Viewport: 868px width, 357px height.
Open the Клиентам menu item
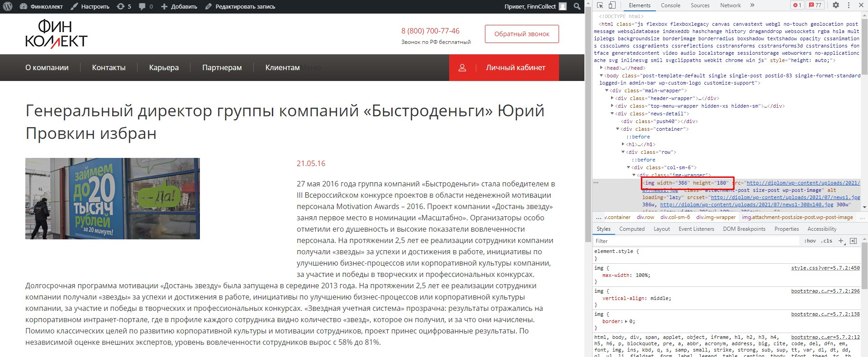[282, 68]
